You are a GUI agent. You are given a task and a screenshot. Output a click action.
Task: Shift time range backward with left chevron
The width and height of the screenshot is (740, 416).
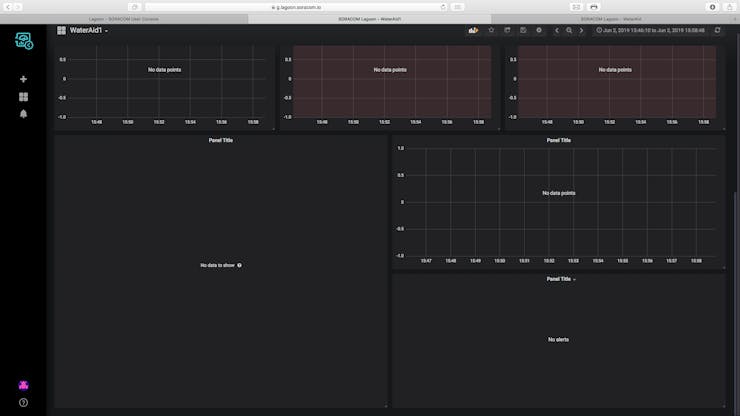click(x=557, y=30)
